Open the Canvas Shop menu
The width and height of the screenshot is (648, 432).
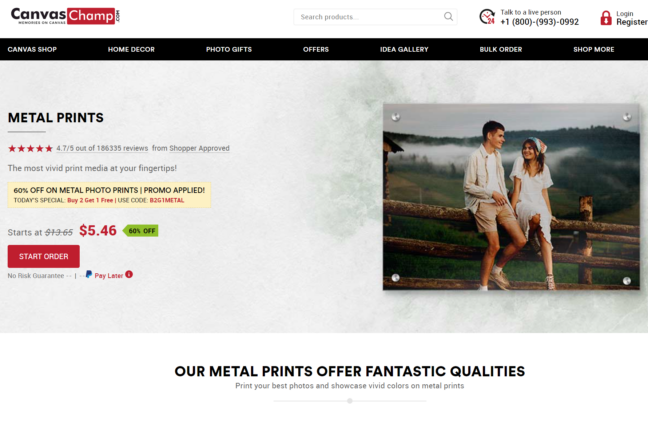tap(32, 49)
